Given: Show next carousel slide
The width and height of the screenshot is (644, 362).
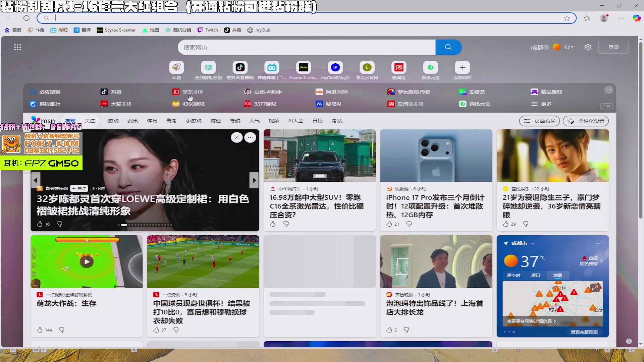Looking at the screenshot, I should coord(254,180).
